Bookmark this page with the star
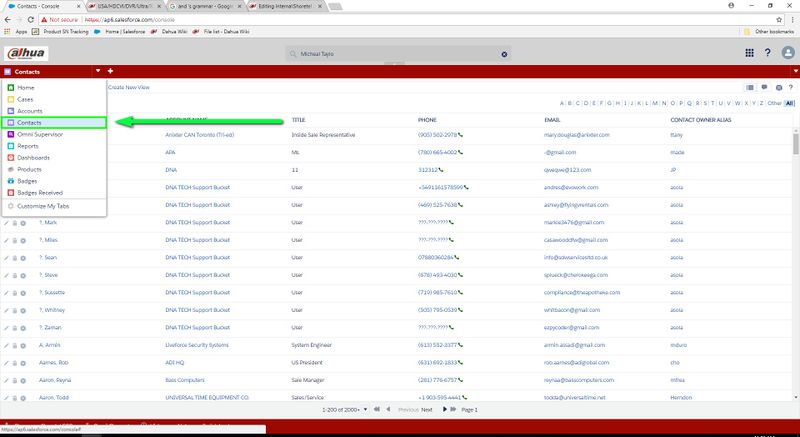Image resolution: width=800 pixels, height=437 pixels. coord(779,19)
